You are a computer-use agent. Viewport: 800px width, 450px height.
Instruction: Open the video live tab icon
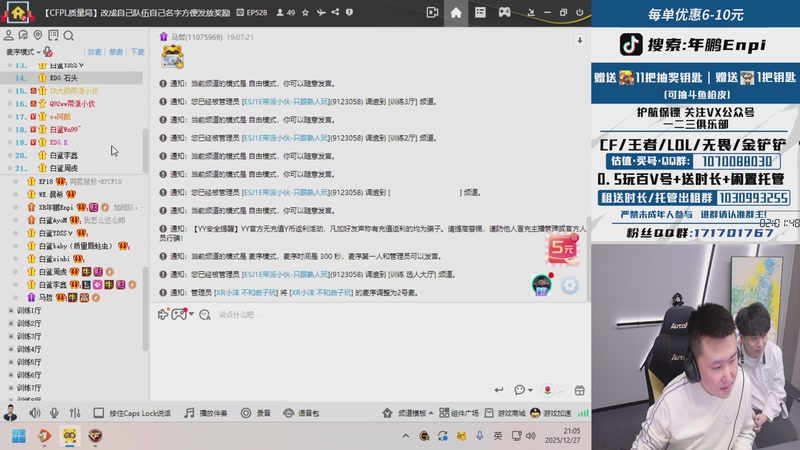[x=432, y=12]
